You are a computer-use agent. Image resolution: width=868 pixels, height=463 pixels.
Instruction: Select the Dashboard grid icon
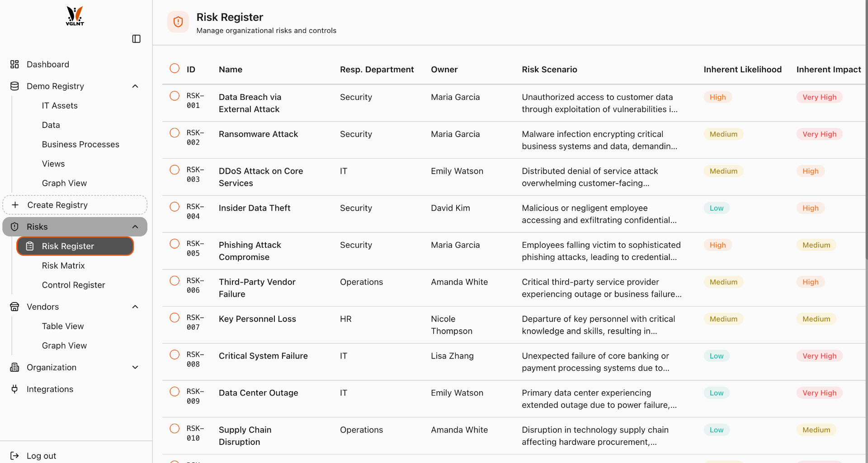click(14, 64)
